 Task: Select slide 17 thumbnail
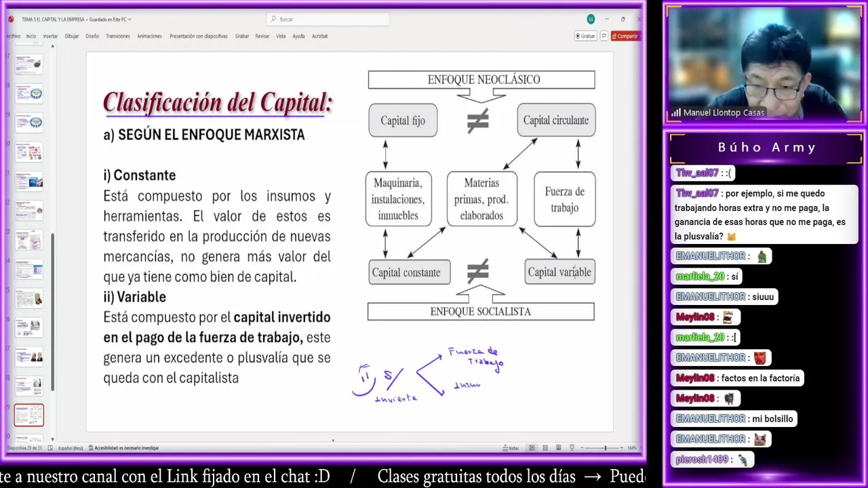click(29, 64)
